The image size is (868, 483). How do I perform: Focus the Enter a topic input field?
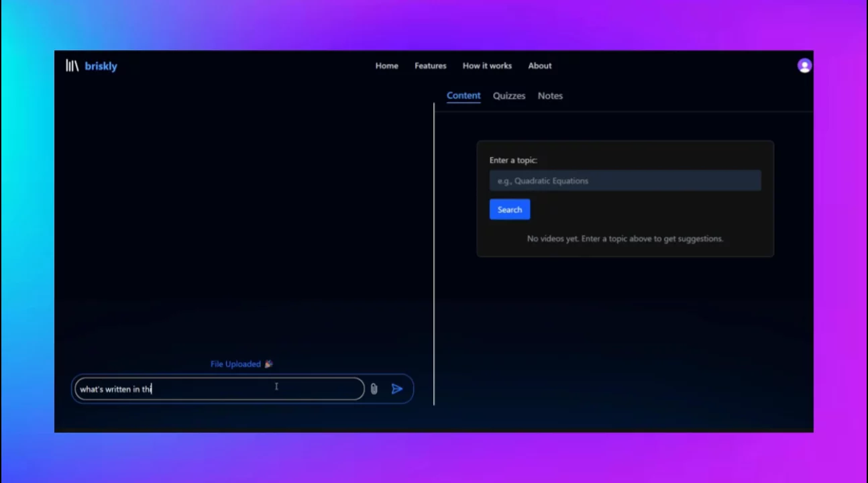[625, 180]
